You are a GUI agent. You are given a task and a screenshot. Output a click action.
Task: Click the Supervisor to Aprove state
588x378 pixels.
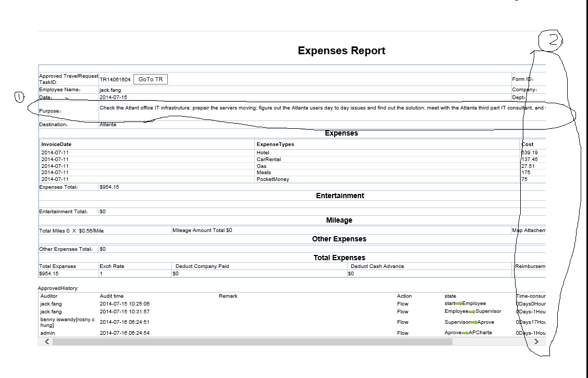point(469,322)
